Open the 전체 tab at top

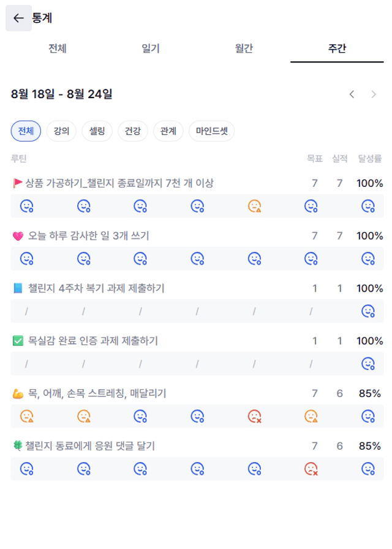58,48
